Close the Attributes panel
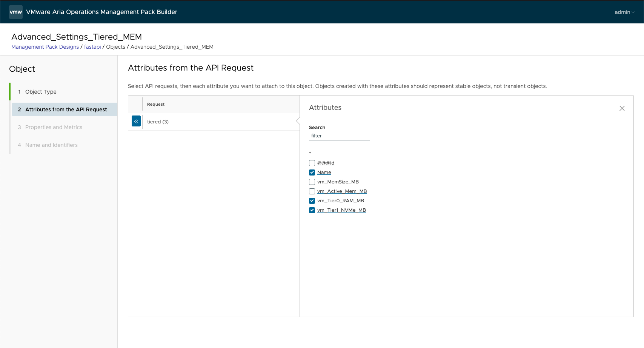Image resolution: width=644 pixels, height=348 pixels. click(622, 108)
